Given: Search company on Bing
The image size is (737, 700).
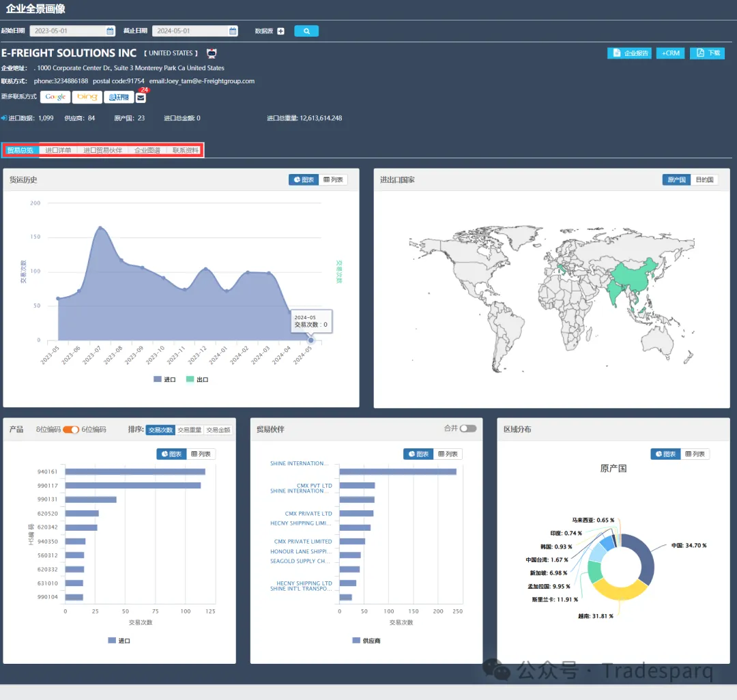Looking at the screenshot, I should pos(87,97).
